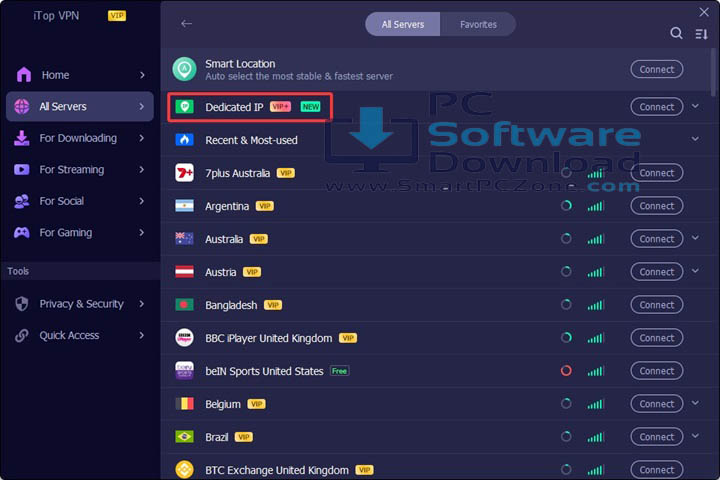
Task: Open For Social in the sidebar
Action: point(79,201)
